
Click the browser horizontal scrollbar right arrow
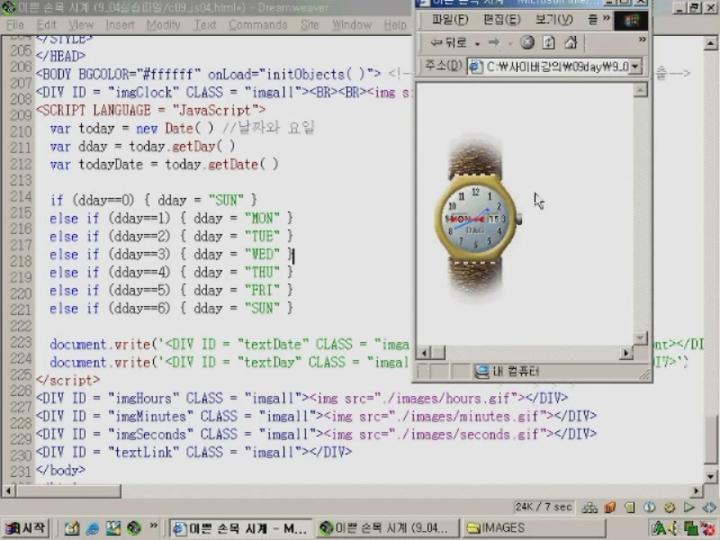[x=625, y=353]
